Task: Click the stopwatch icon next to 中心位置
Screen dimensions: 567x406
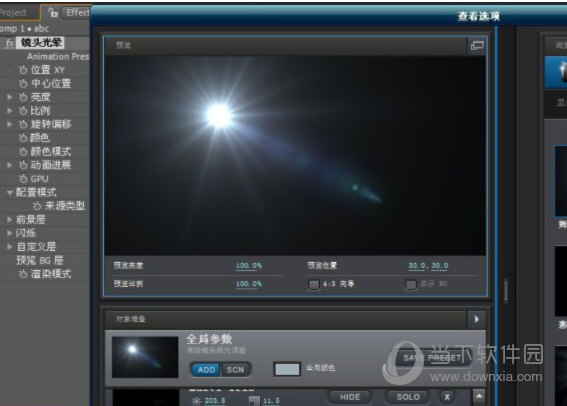Action: (x=23, y=84)
